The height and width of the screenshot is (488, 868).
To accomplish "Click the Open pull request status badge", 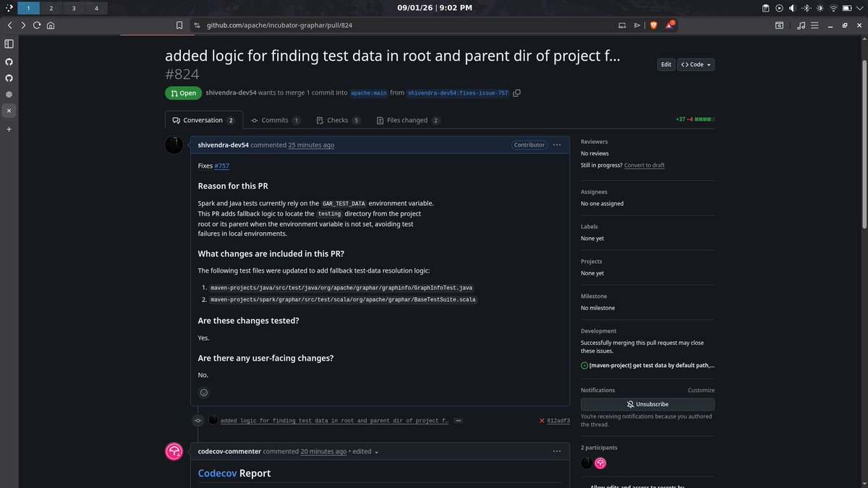I will tap(184, 93).
